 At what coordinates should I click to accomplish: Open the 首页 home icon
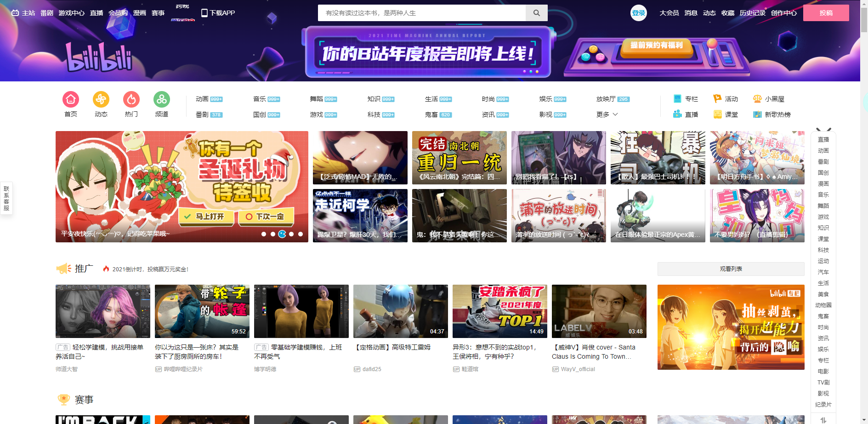pos(71,99)
